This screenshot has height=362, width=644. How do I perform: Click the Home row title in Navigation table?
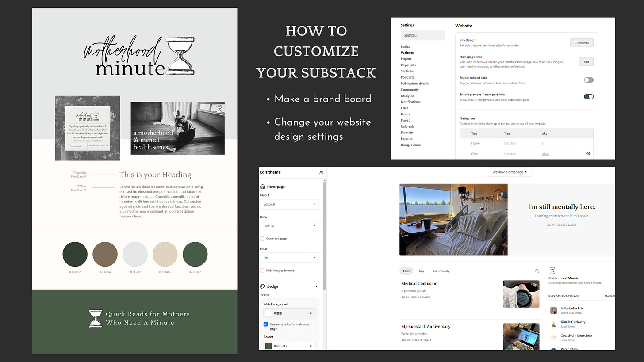click(x=475, y=143)
